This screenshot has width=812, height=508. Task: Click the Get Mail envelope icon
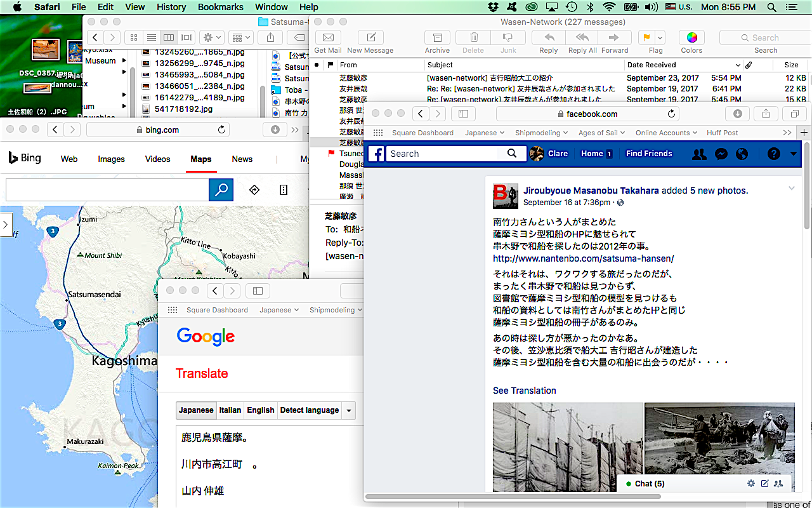(328, 37)
